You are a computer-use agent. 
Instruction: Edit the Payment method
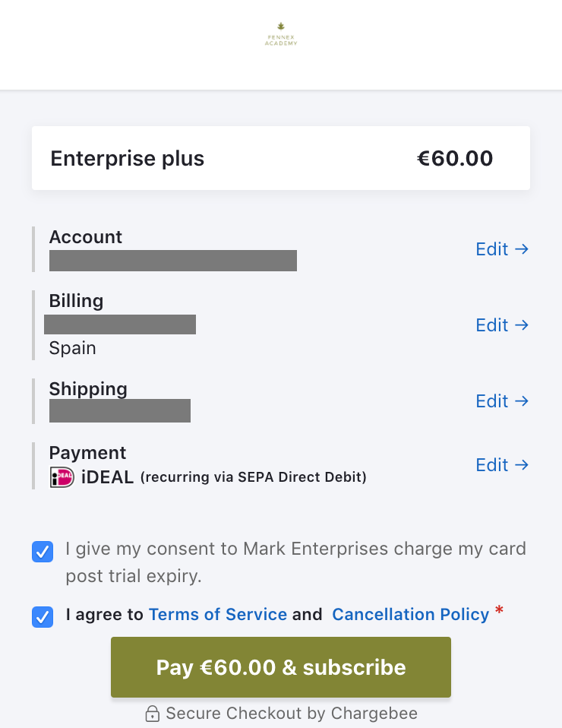coord(501,465)
